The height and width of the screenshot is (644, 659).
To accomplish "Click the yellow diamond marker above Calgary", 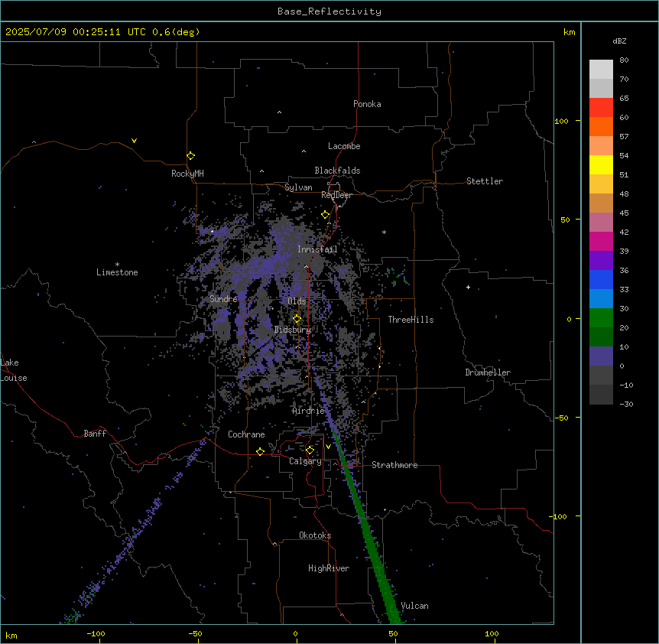I will click(310, 450).
